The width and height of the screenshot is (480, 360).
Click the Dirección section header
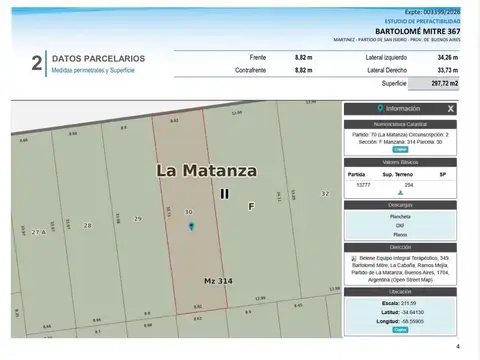point(400,247)
